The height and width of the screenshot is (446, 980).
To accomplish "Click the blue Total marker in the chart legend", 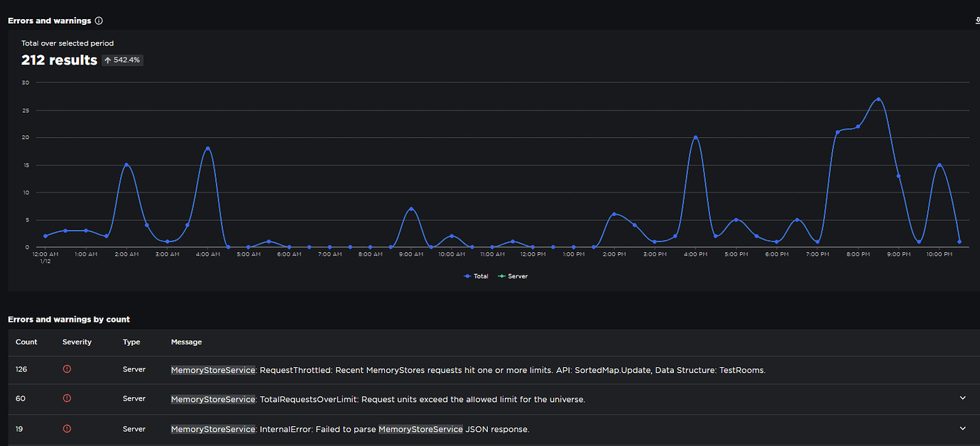I will (x=467, y=276).
